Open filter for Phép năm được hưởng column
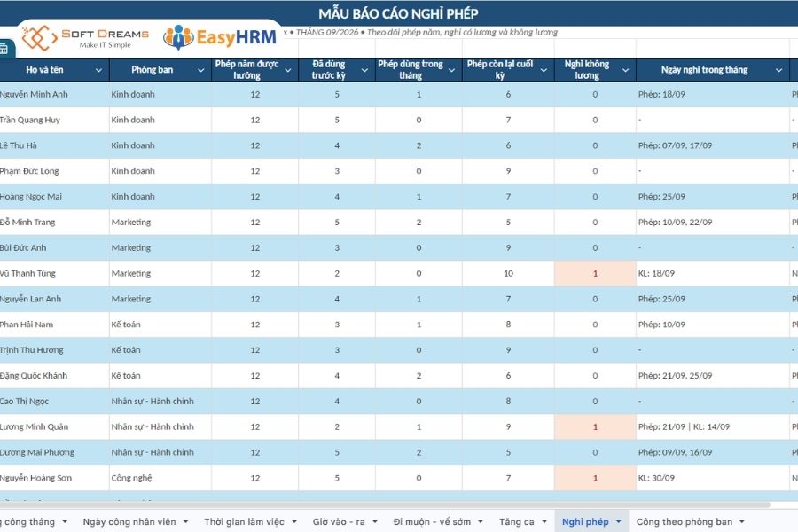Viewport: 798px width, 532px height. click(x=288, y=70)
